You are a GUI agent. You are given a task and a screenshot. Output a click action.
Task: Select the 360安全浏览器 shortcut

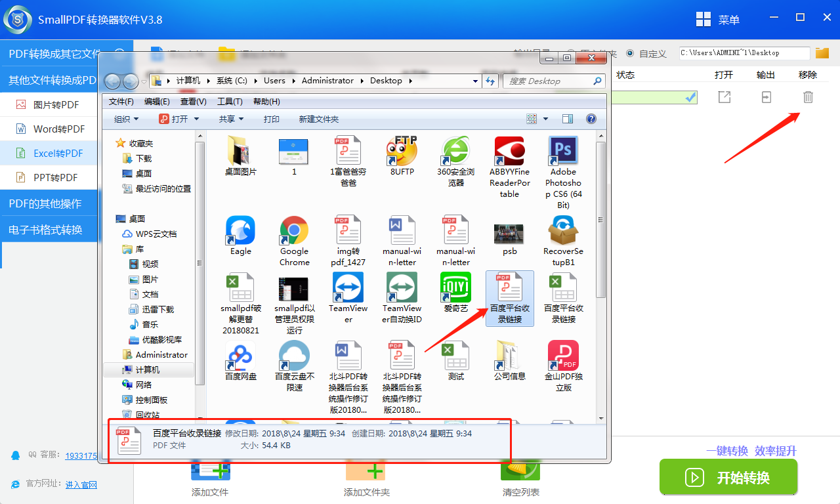pos(456,152)
